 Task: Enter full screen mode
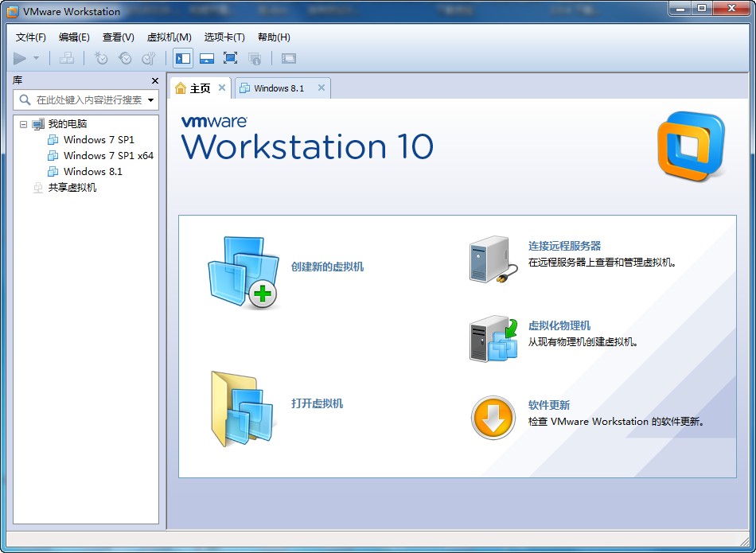tap(229, 57)
